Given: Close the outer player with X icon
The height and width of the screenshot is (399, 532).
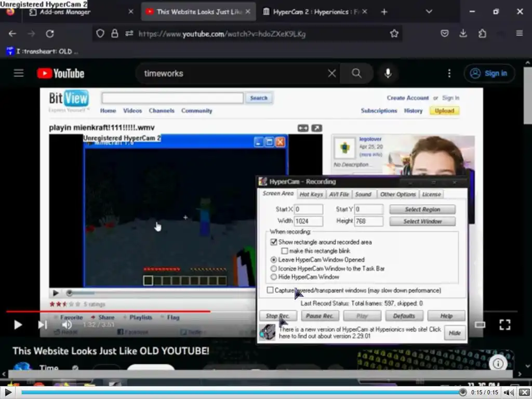Looking at the screenshot, I should (524, 393).
